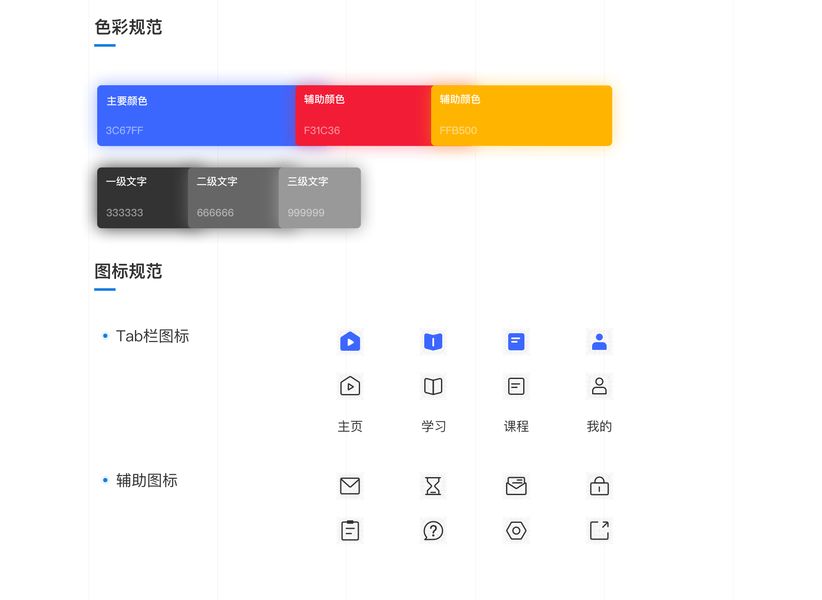Image resolution: width=822 pixels, height=600 pixels.
Task: Select the red F31C36 auxiliary color swatch
Action: pos(363,115)
